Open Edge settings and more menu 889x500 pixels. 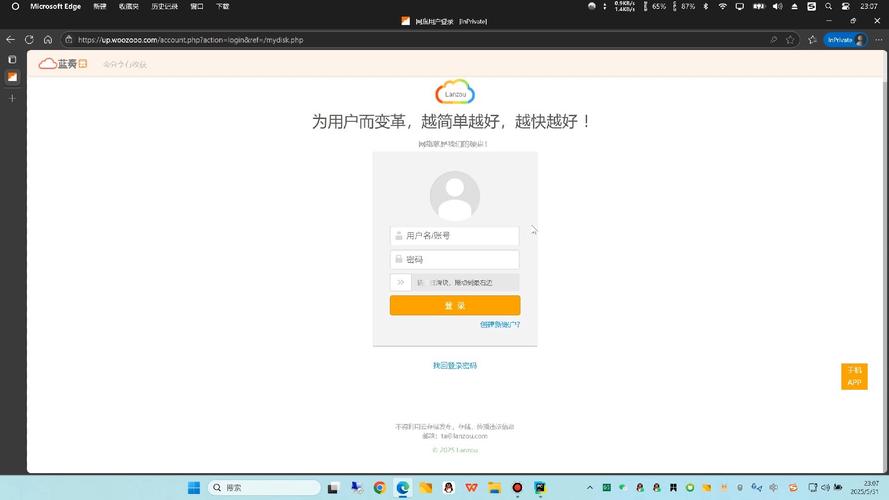(x=878, y=40)
